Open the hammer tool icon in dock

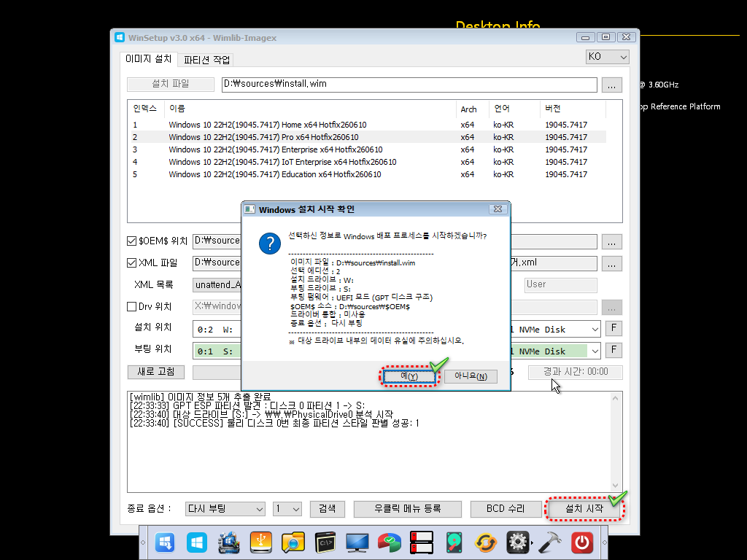[x=550, y=542]
